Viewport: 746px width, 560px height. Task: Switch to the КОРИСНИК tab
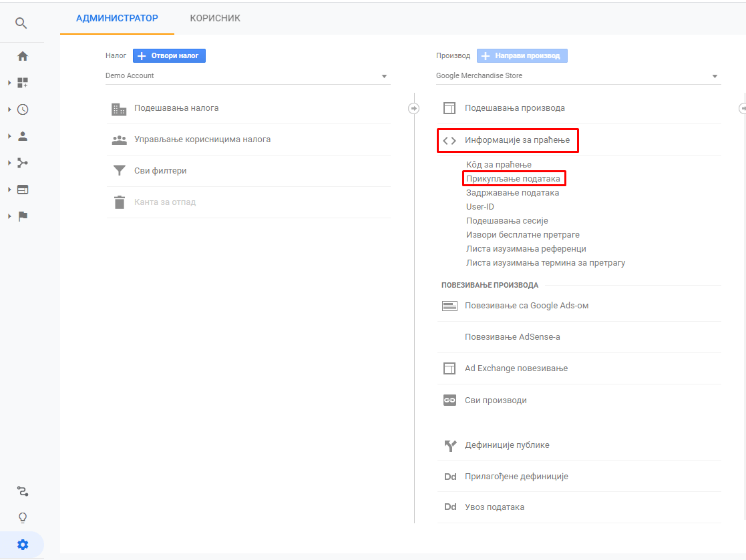[x=215, y=18]
